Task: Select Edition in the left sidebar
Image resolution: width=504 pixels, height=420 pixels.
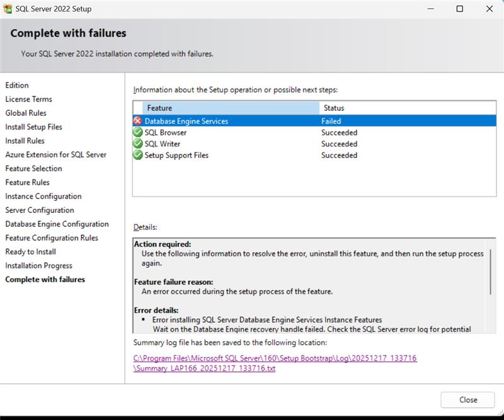Action: [17, 85]
